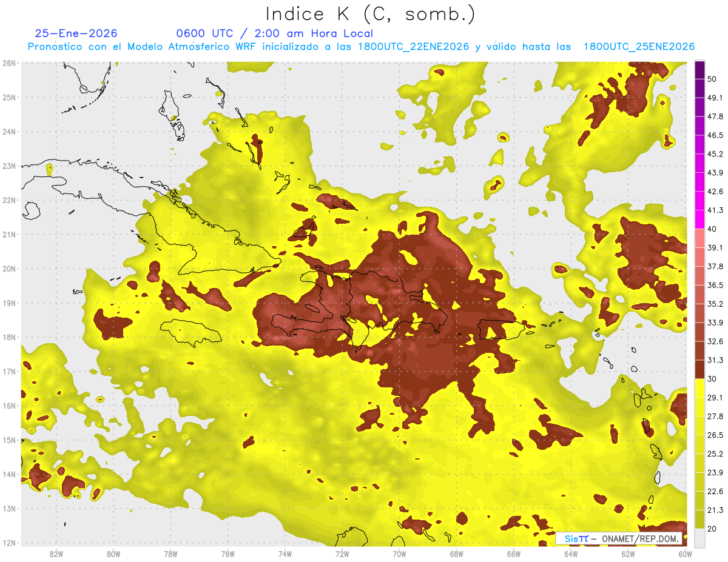The height and width of the screenshot is (562, 728).
Task: Select the 18N latitude label
Action: click(x=8, y=337)
